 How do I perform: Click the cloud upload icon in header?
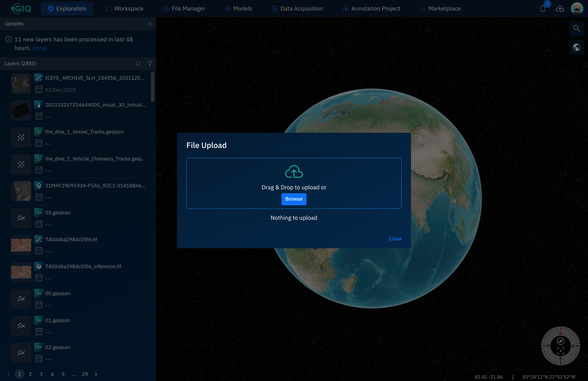pos(560,9)
